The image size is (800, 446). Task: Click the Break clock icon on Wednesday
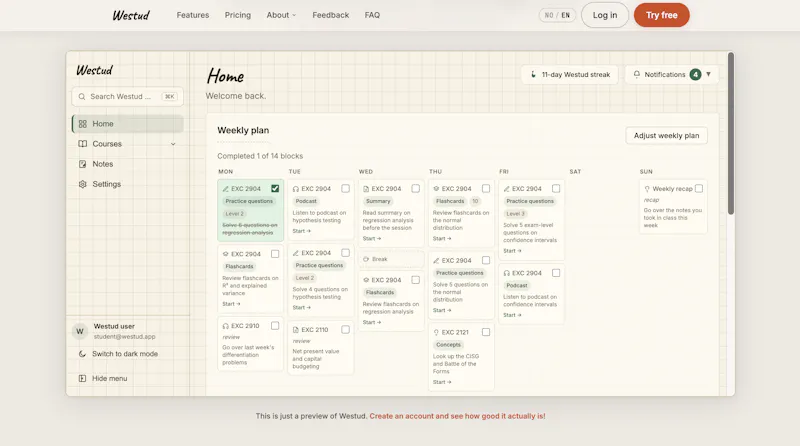click(366, 259)
